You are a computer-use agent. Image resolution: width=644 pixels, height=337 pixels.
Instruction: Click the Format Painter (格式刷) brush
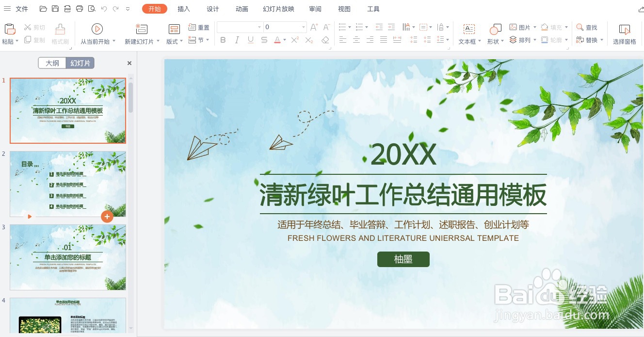60,29
